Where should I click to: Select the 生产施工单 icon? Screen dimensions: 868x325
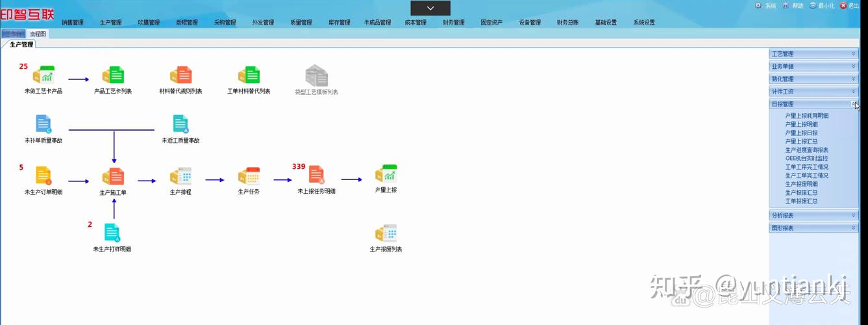tap(113, 176)
